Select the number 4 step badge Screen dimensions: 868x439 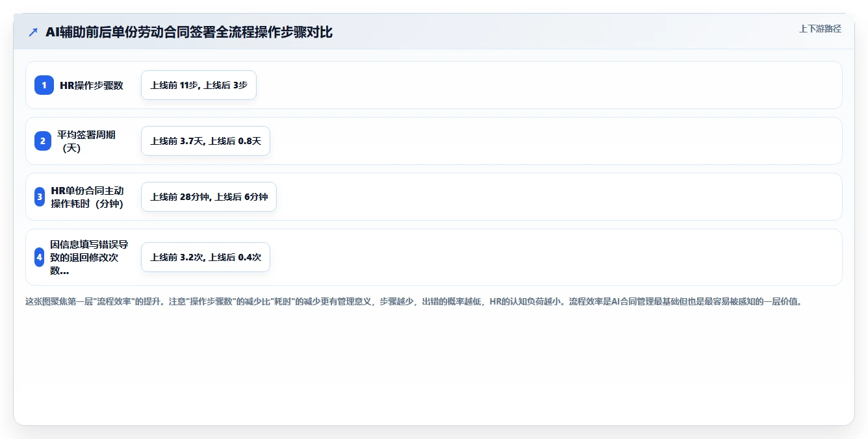click(x=40, y=257)
